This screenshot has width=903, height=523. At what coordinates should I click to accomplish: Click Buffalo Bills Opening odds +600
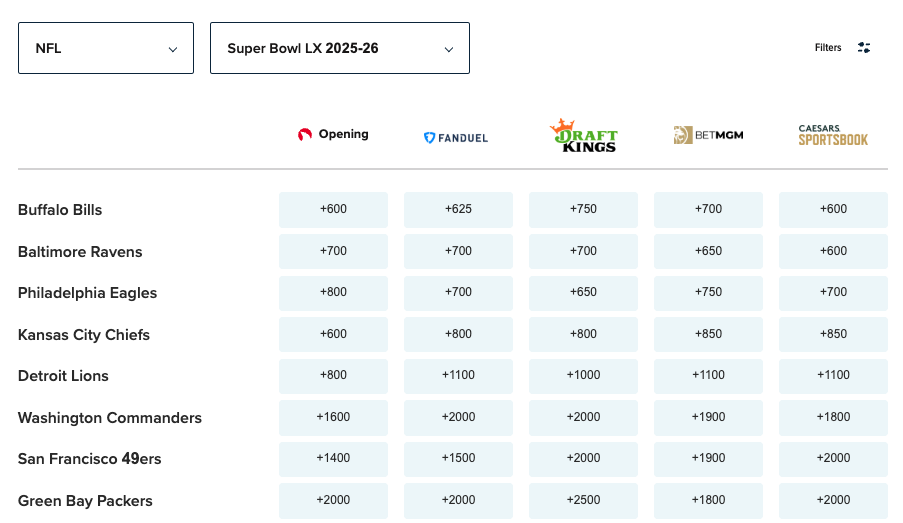pyautogui.click(x=333, y=210)
